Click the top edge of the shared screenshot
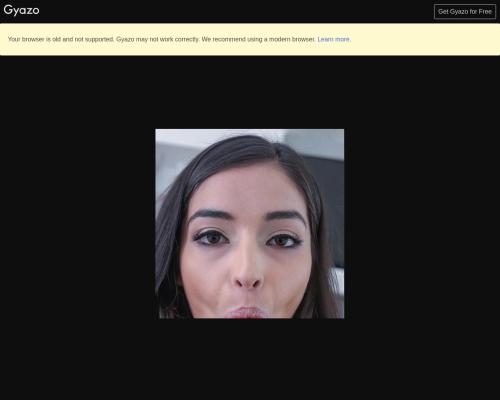 click(250, 130)
